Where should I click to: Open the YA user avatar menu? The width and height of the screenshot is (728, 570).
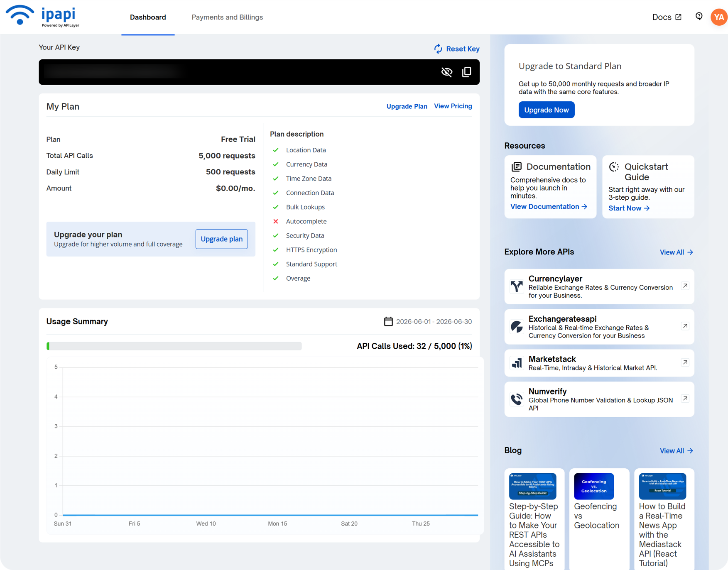[x=719, y=17]
